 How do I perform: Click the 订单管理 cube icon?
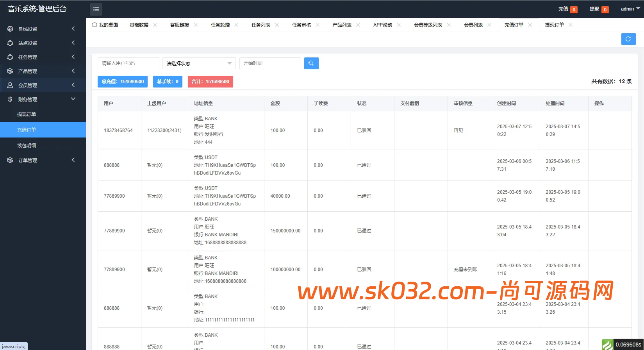click(10, 160)
